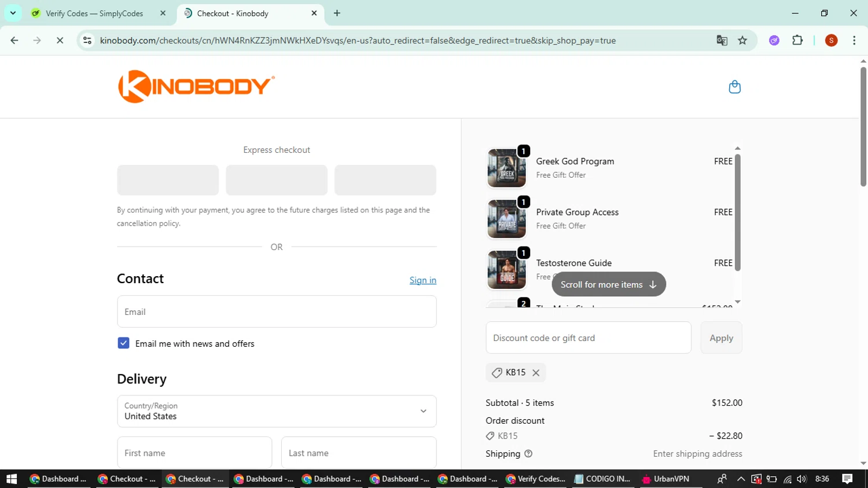
Task: Bookmark this page with the star icon
Action: [x=742, y=41]
